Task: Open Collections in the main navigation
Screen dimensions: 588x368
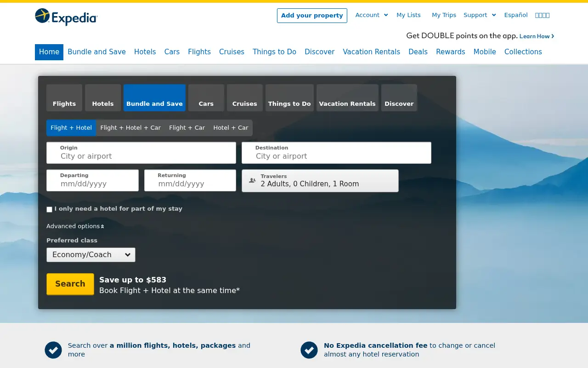Action: (523, 52)
